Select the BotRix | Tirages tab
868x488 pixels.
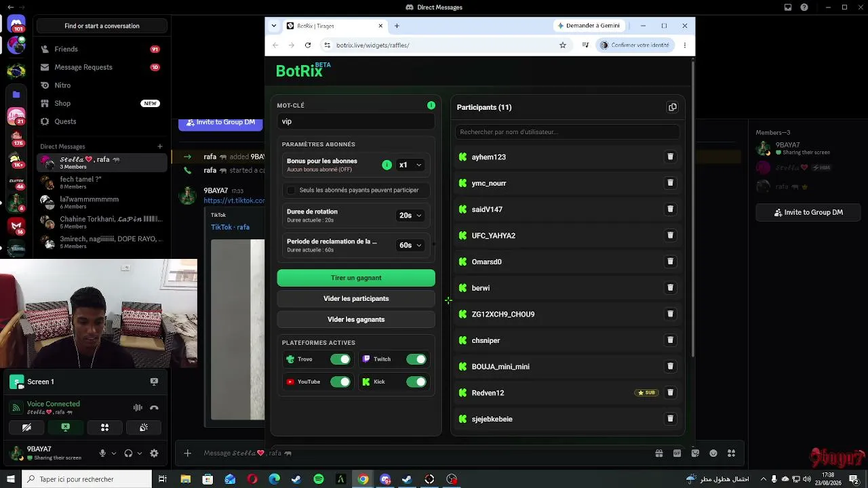point(336,26)
